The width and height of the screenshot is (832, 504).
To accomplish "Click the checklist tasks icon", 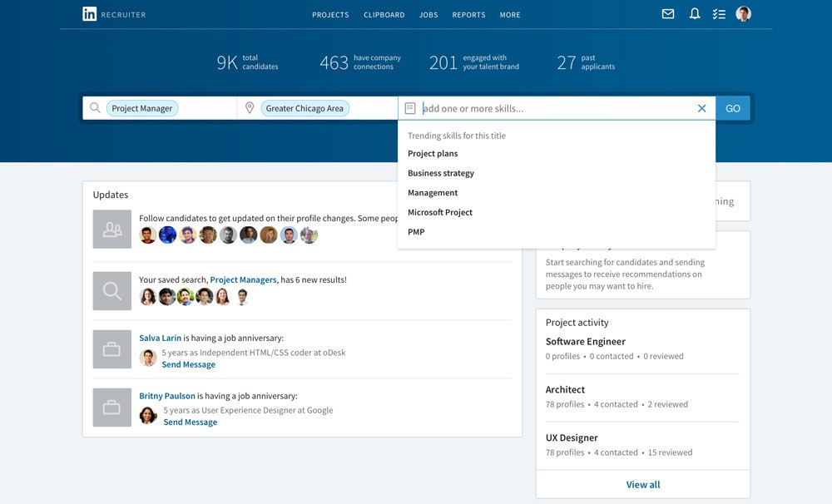I will [719, 13].
